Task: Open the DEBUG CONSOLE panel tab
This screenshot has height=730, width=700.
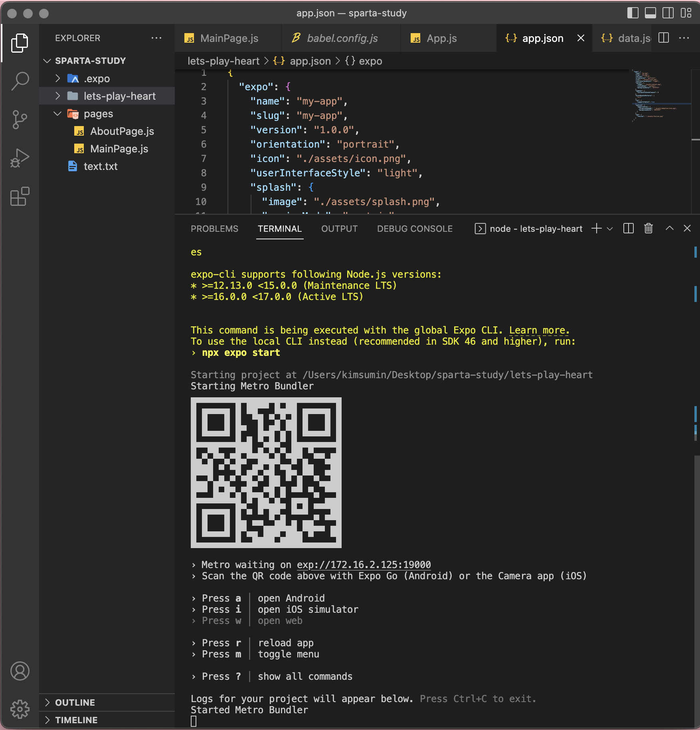Action: [415, 229]
